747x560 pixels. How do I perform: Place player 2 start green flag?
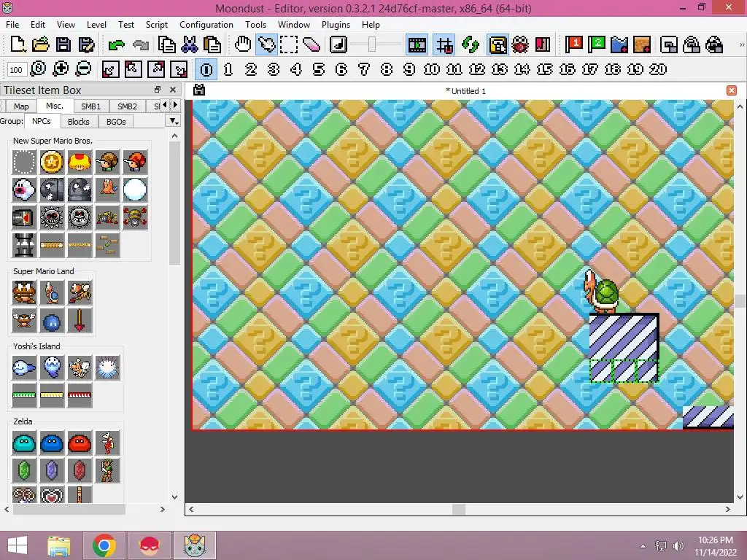tap(596, 44)
